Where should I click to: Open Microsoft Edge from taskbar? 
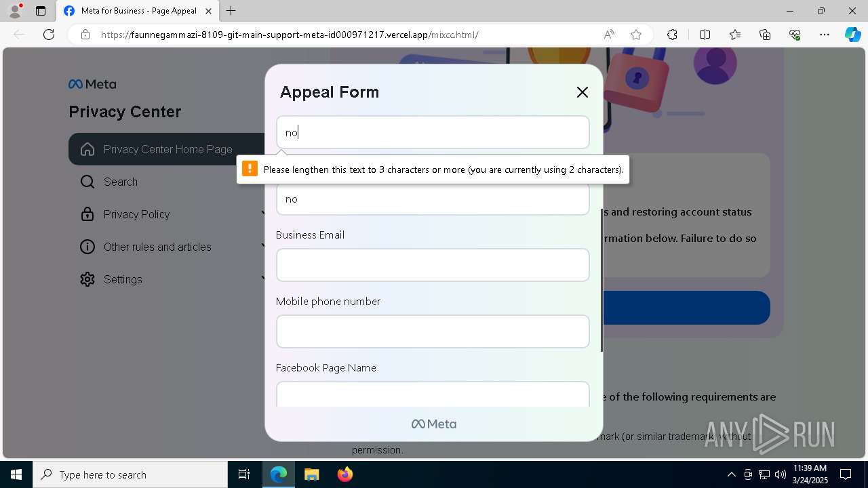(x=279, y=474)
